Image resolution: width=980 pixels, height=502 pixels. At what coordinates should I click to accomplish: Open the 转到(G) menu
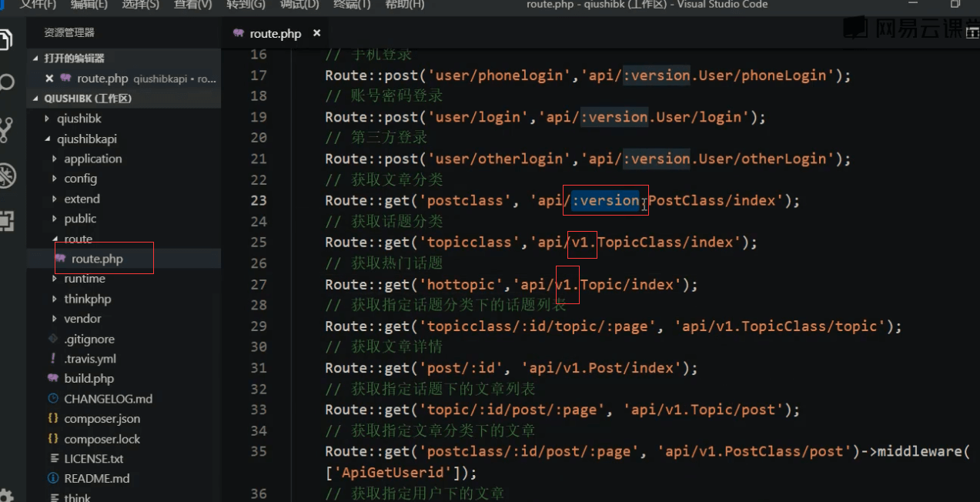point(246,5)
